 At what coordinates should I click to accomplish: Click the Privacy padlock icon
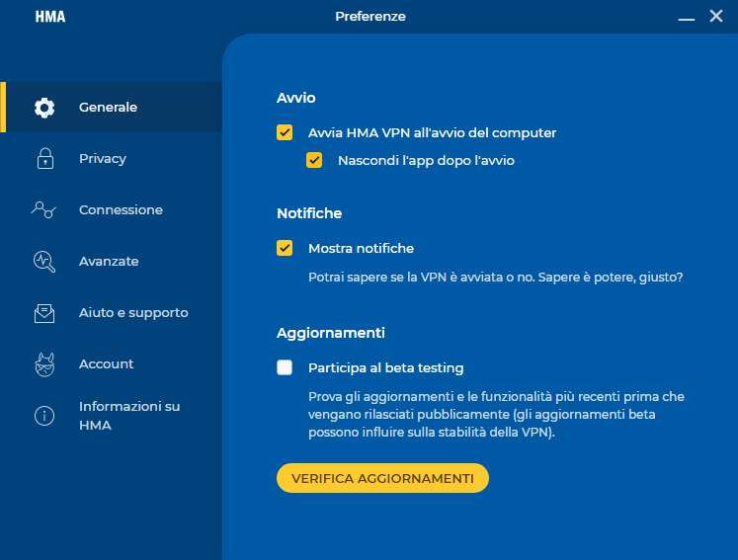[45, 159]
